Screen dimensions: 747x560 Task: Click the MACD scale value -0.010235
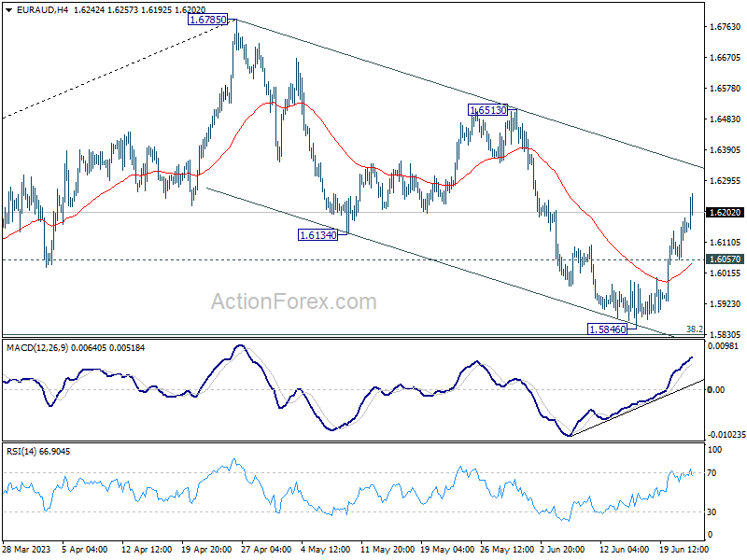(x=726, y=435)
